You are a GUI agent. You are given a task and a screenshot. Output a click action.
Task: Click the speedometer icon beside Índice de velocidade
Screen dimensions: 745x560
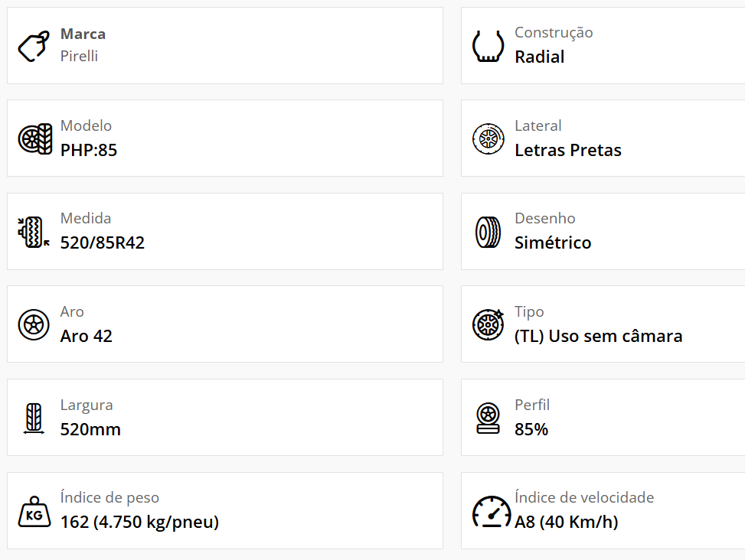point(491,512)
